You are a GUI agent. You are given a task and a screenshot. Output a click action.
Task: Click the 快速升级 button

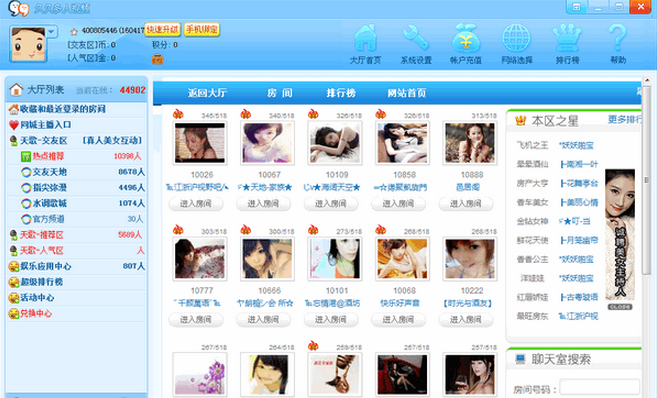click(162, 29)
